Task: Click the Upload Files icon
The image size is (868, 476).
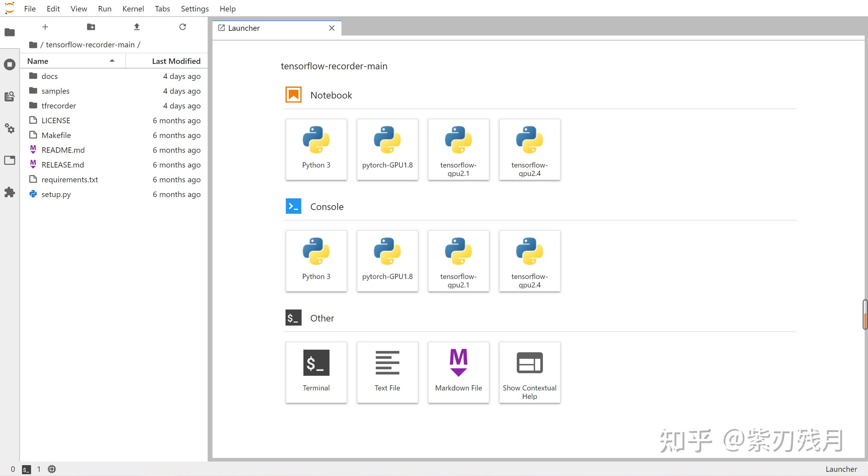Action: pyautogui.click(x=137, y=27)
